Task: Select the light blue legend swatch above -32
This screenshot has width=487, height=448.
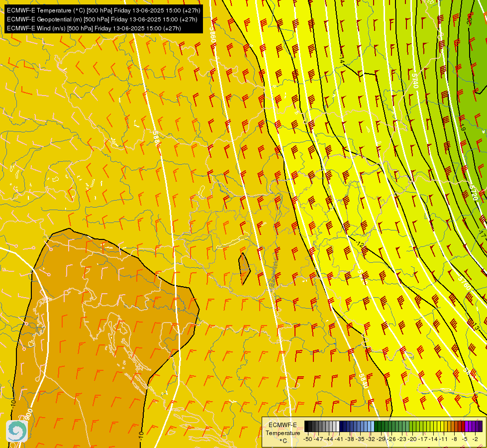Action: (x=373, y=426)
